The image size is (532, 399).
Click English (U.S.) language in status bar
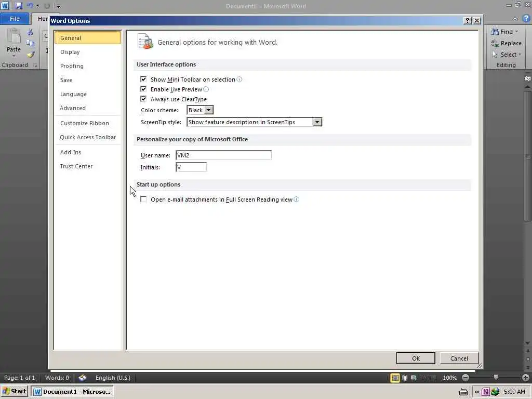pyautogui.click(x=113, y=378)
